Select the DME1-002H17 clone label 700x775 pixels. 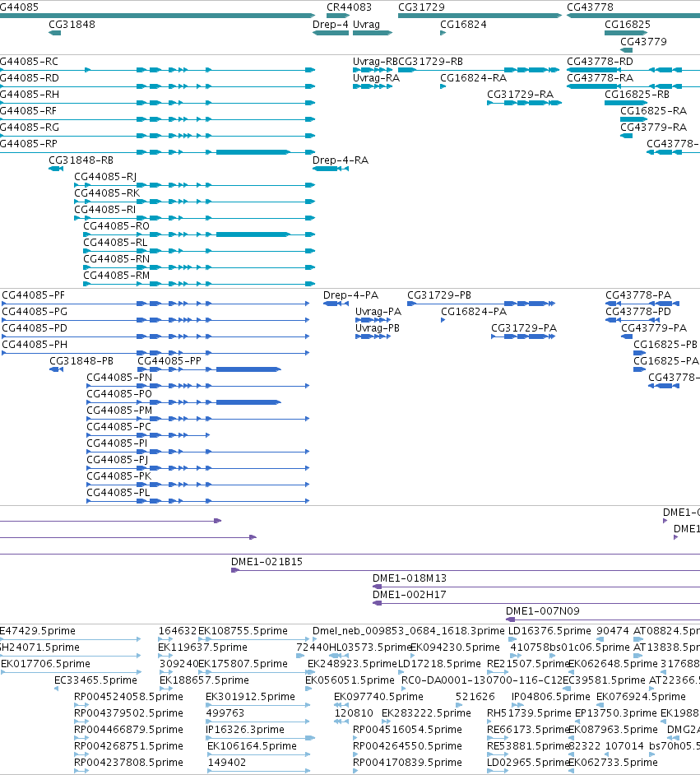tap(410, 595)
